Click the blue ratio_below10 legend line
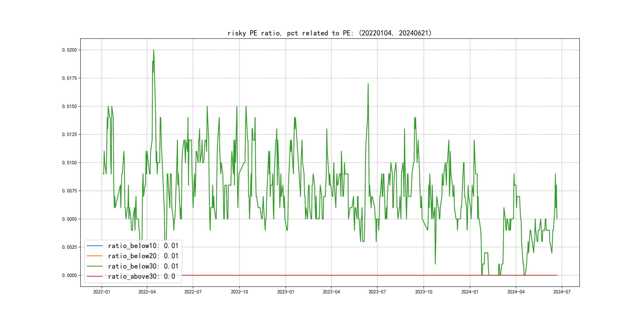The height and width of the screenshot is (322, 644). [94, 246]
